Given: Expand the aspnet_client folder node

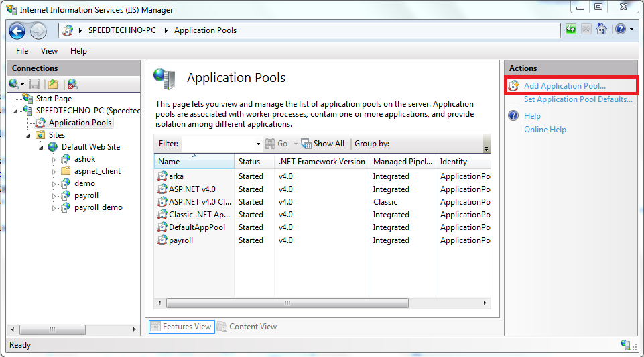Looking at the screenshot, I should click(54, 172).
